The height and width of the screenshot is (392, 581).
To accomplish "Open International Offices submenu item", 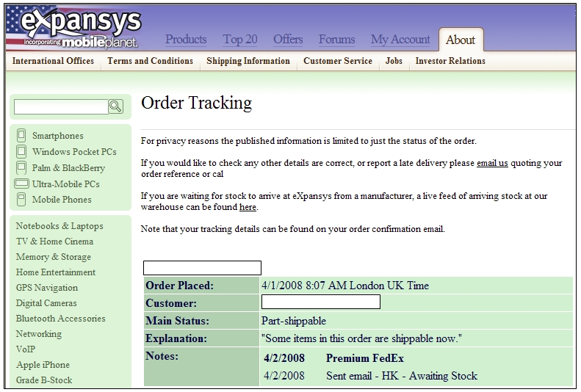I will click(53, 61).
